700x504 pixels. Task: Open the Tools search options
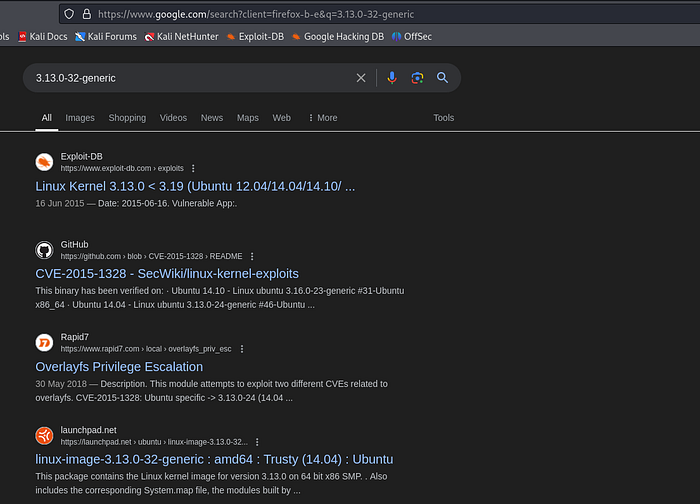443,118
